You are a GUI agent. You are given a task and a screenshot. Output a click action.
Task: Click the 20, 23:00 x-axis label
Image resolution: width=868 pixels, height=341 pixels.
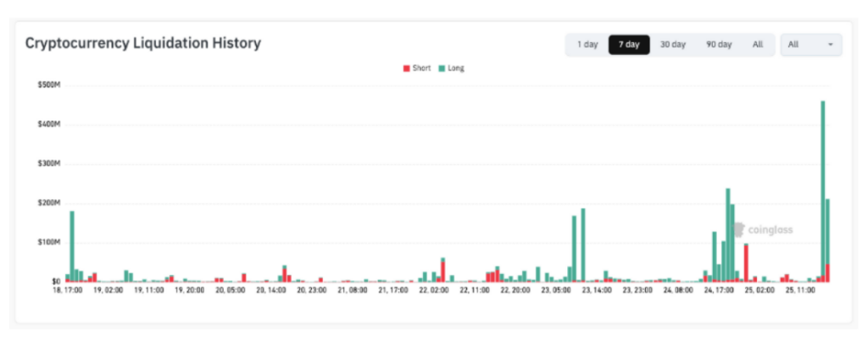(x=312, y=289)
